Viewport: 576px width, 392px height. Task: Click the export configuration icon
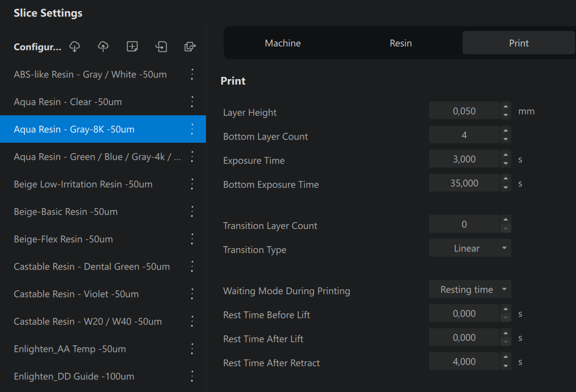coord(190,47)
